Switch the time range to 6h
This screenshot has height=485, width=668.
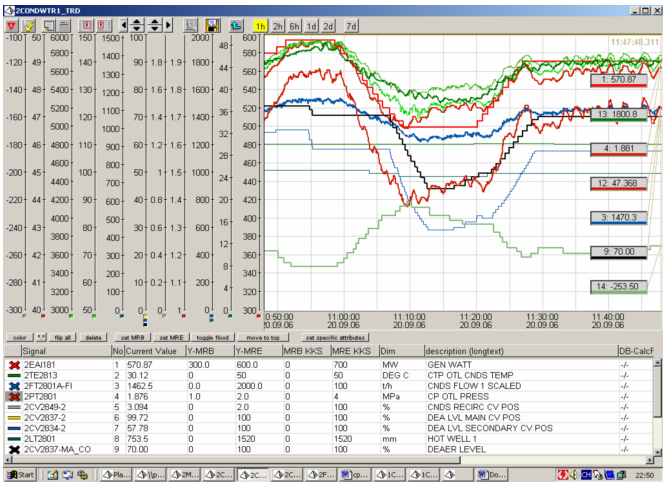click(295, 24)
